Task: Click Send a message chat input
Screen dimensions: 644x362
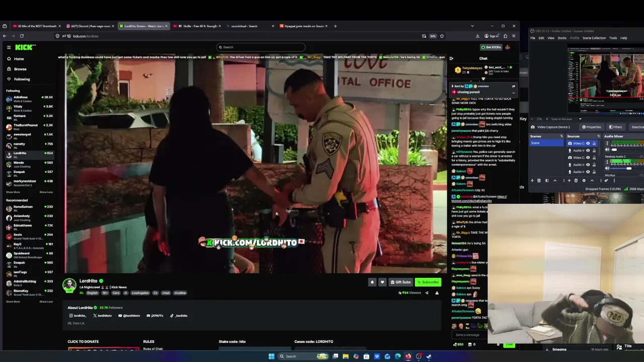Action: pyautogui.click(x=470, y=335)
